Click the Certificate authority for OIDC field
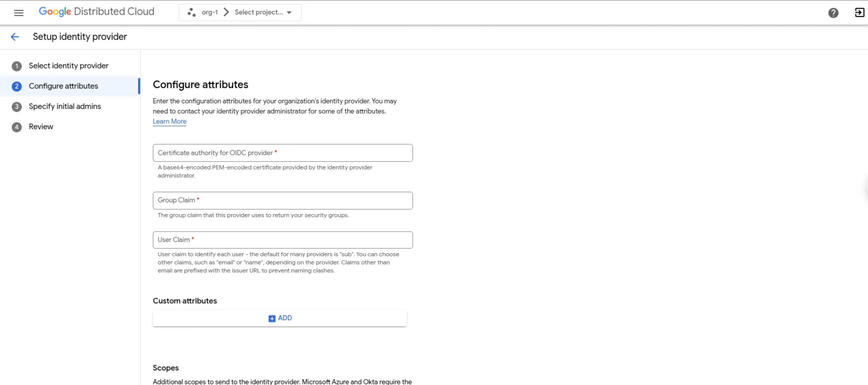Image resolution: width=868 pixels, height=385 pixels. click(x=282, y=153)
